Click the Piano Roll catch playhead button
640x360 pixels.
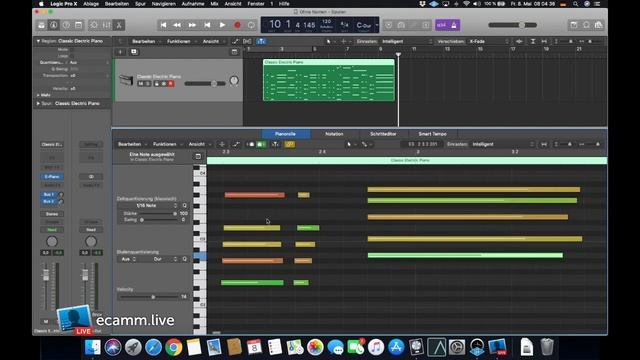276,144
